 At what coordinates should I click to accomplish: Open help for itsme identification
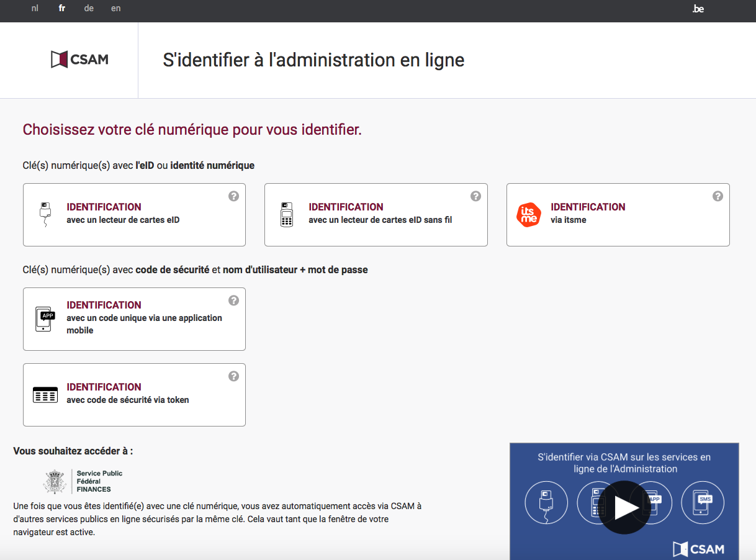718,196
